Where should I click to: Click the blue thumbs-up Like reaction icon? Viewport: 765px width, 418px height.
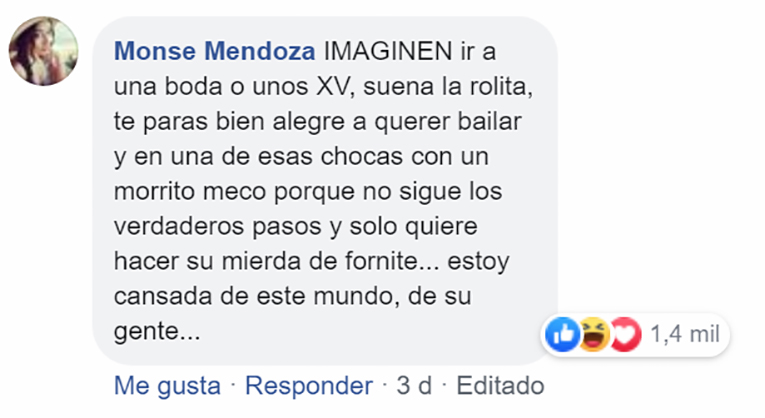tap(563, 335)
